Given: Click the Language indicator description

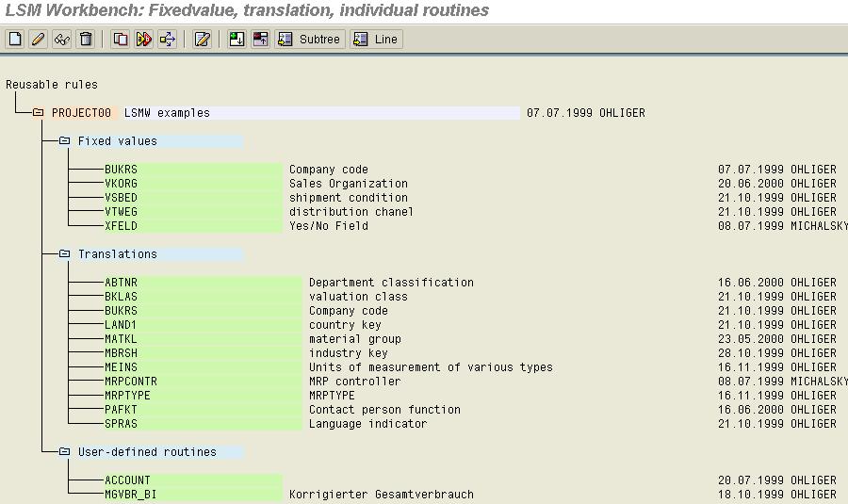Looking at the screenshot, I should coord(367,423).
